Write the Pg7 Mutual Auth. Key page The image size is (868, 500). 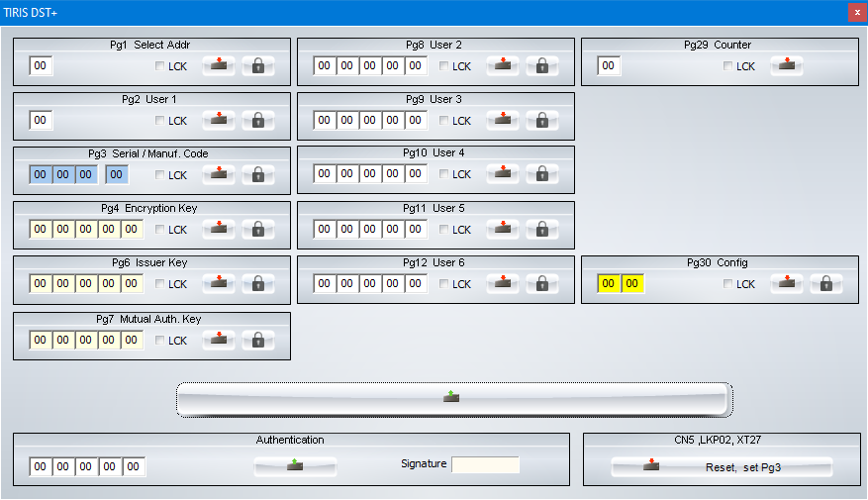point(219,340)
